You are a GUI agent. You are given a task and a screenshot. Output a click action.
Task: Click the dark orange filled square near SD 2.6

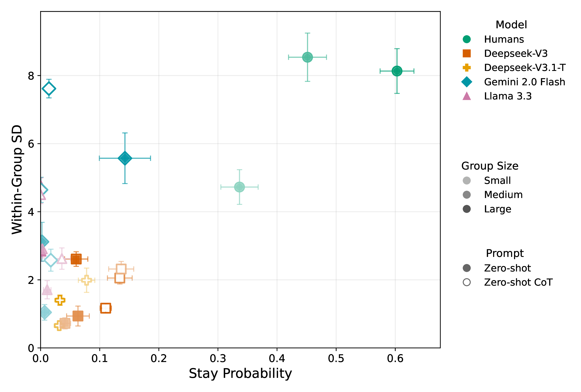coord(76,259)
